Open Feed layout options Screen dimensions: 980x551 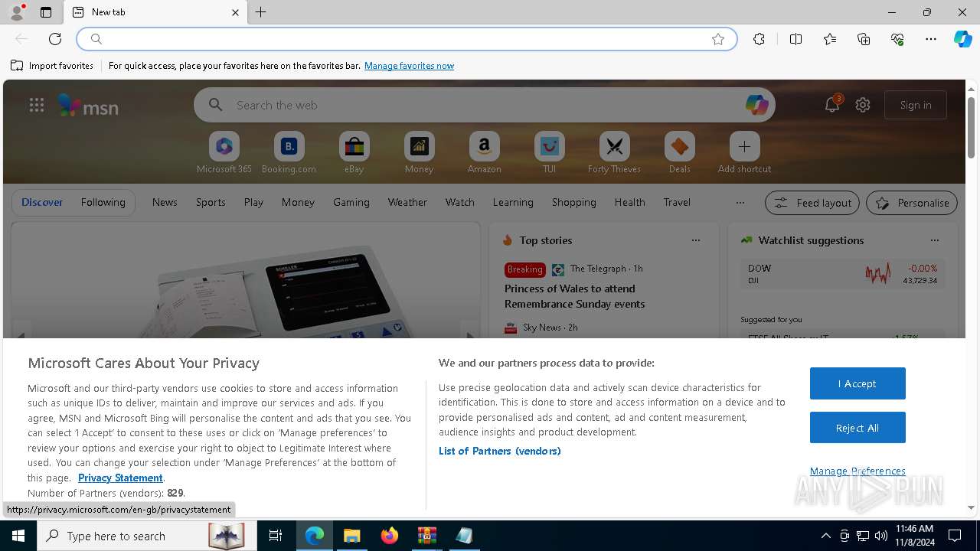pyautogui.click(x=812, y=203)
